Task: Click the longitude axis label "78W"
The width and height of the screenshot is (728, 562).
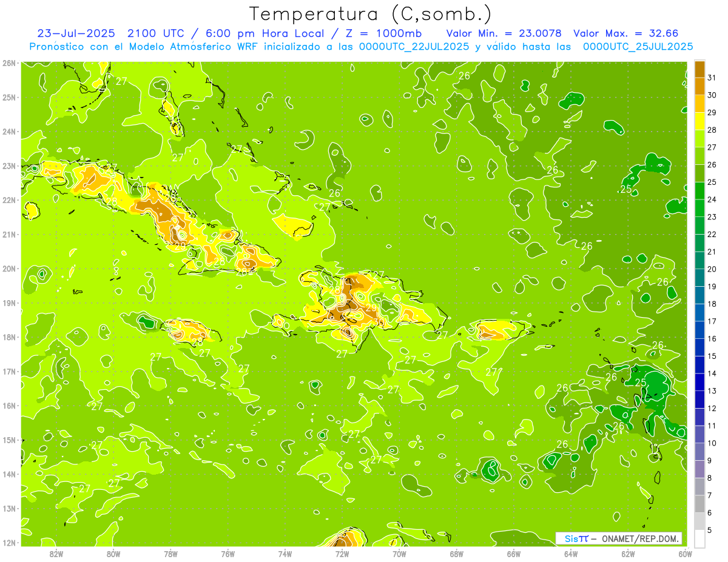Action: pos(170,554)
